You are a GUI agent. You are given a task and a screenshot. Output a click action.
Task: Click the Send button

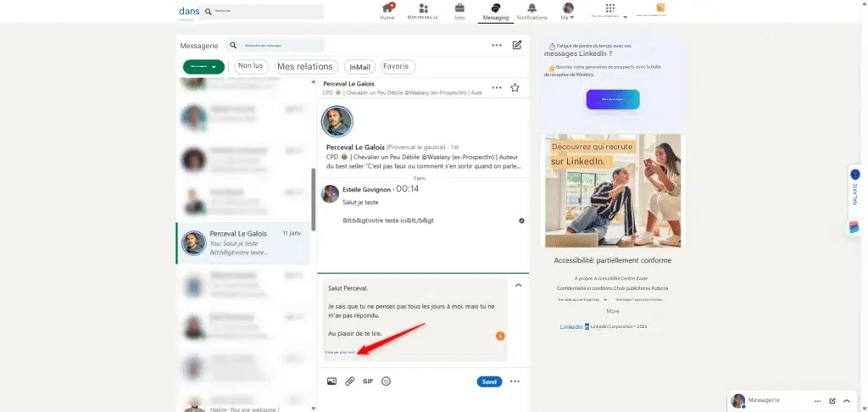point(489,381)
